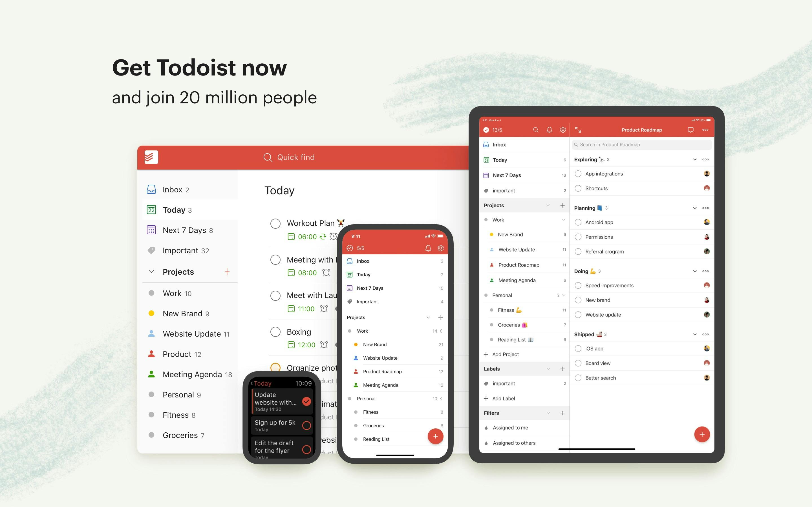The image size is (812, 507).
Task: Click the Add Project plus icon
Action: pos(486,355)
